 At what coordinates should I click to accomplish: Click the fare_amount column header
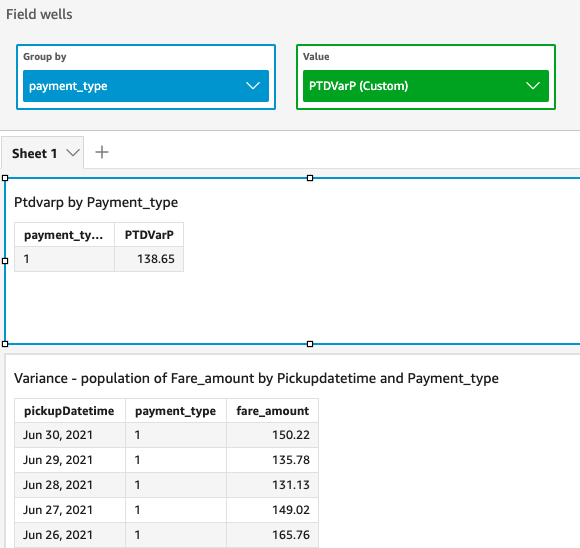click(x=273, y=411)
